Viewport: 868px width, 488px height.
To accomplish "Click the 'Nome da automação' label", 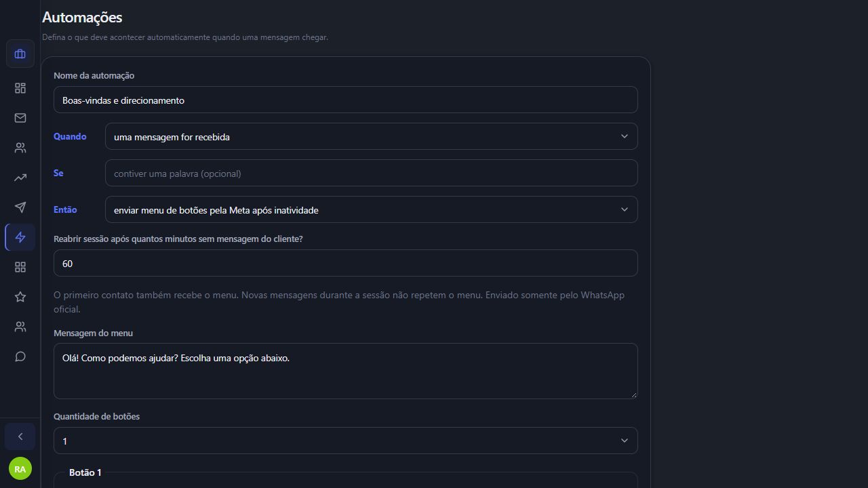I will 94,75.
